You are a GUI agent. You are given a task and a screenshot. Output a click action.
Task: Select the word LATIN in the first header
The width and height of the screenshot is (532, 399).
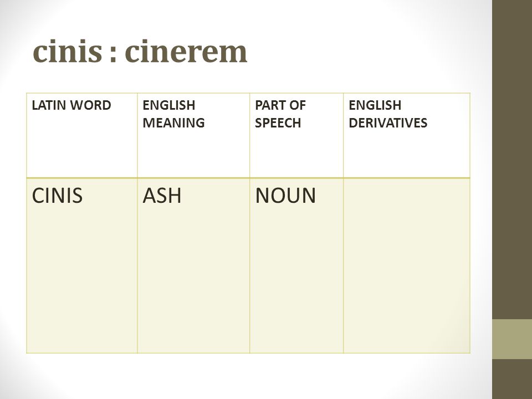pos(49,105)
